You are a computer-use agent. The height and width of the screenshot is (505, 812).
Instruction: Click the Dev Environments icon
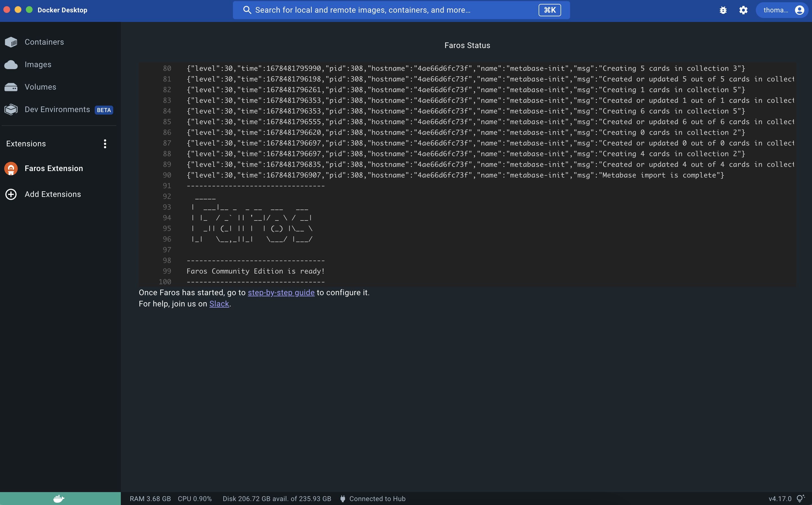(11, 110)
